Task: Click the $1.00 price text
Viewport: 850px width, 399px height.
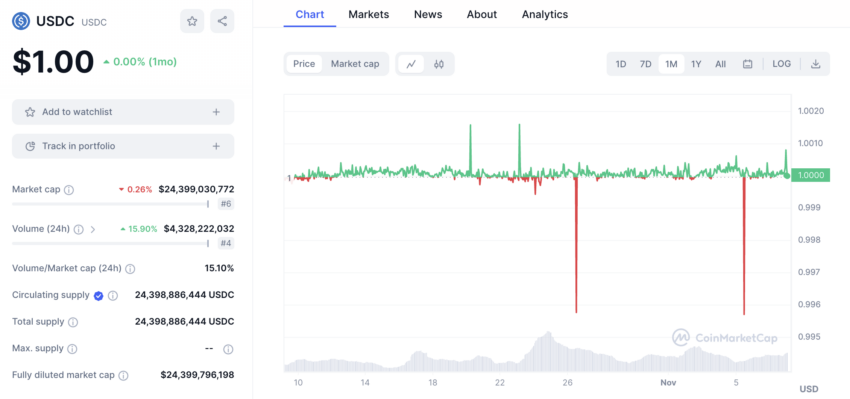Action: [x=53, y=61]
